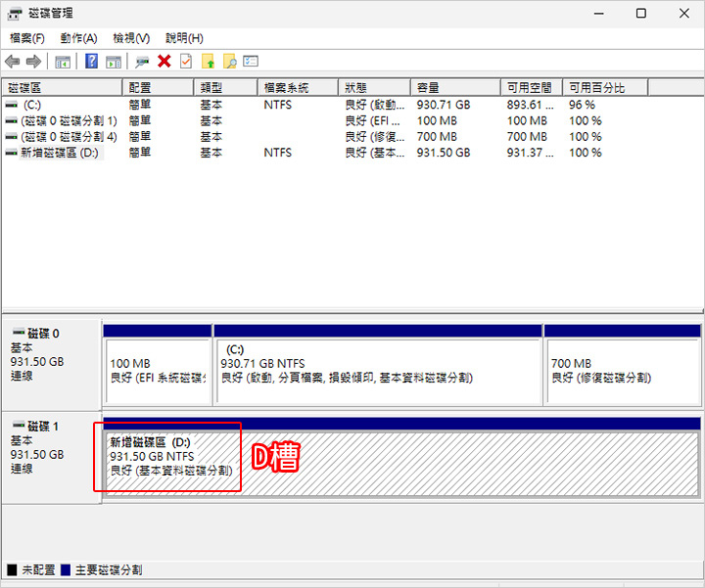Toggle the show/hide action pane icon
Screen dimensions: 705x588
114,62
